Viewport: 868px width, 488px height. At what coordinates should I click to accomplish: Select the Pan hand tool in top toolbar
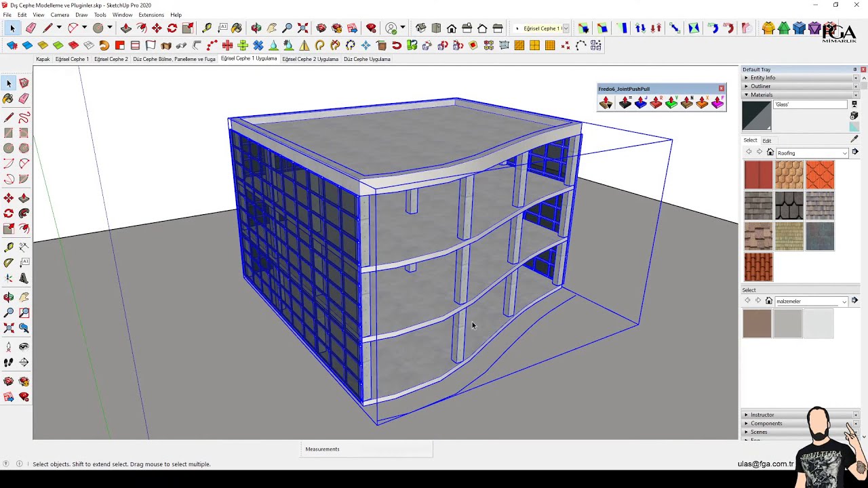coord(272,28)
